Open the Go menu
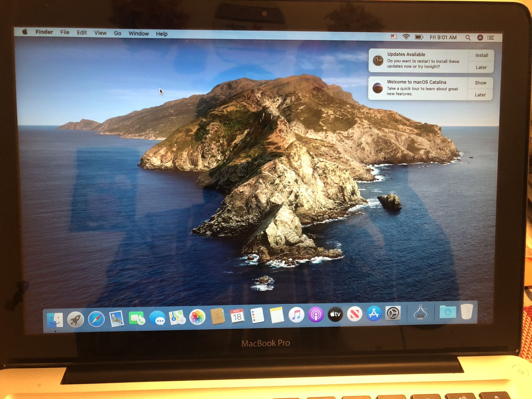The height and width of the screenshot is (399, 532). [x=117, y=33]
